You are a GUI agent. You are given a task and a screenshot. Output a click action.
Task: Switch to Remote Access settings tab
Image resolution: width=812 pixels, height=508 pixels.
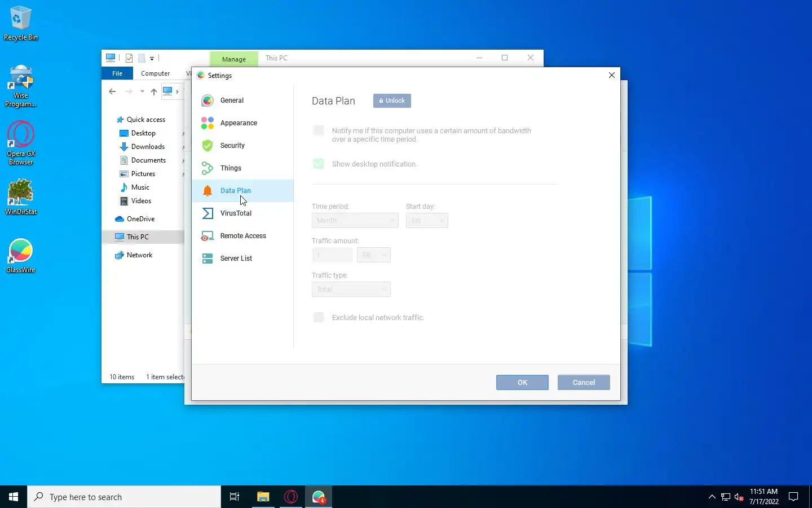(242, 236)
